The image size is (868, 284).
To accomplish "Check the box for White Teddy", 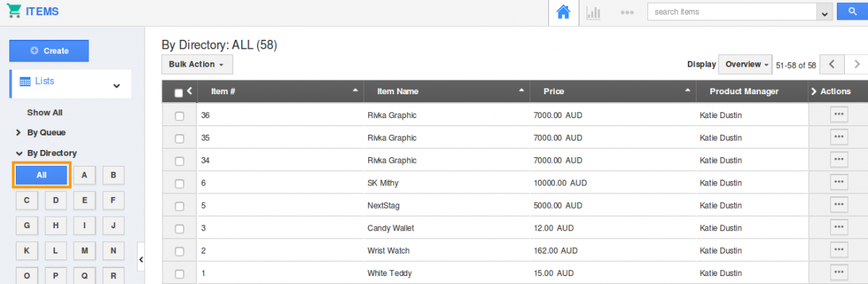I will click(x=179, y=273).
